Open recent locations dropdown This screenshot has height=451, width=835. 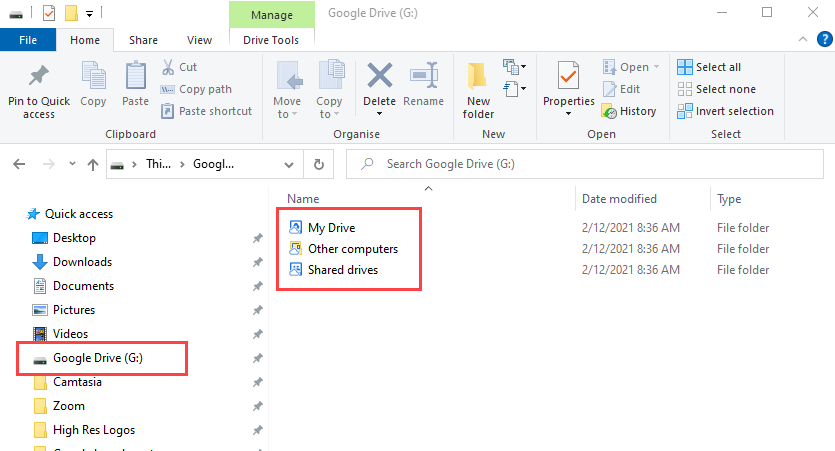tap(72, 164)
